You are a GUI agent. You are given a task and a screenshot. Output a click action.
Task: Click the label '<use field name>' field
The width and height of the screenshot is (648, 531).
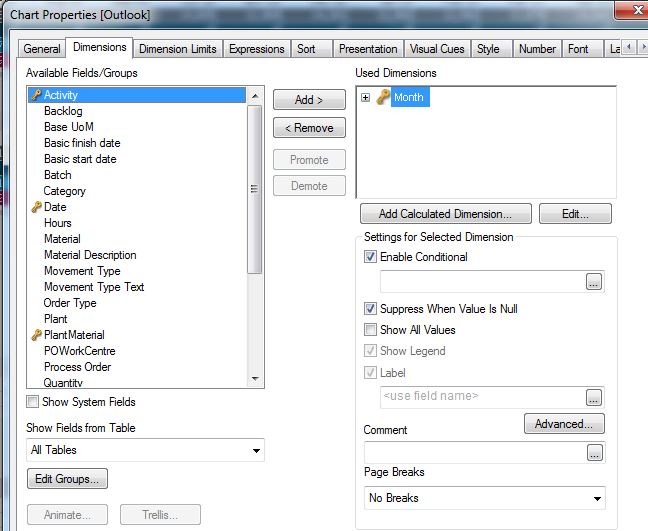click(x=483, y=397)
